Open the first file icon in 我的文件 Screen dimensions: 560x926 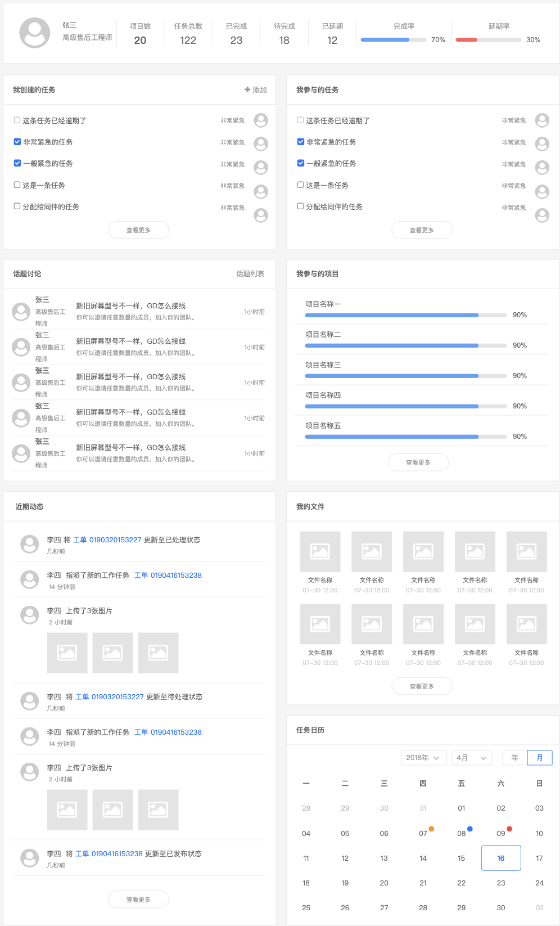320,551
